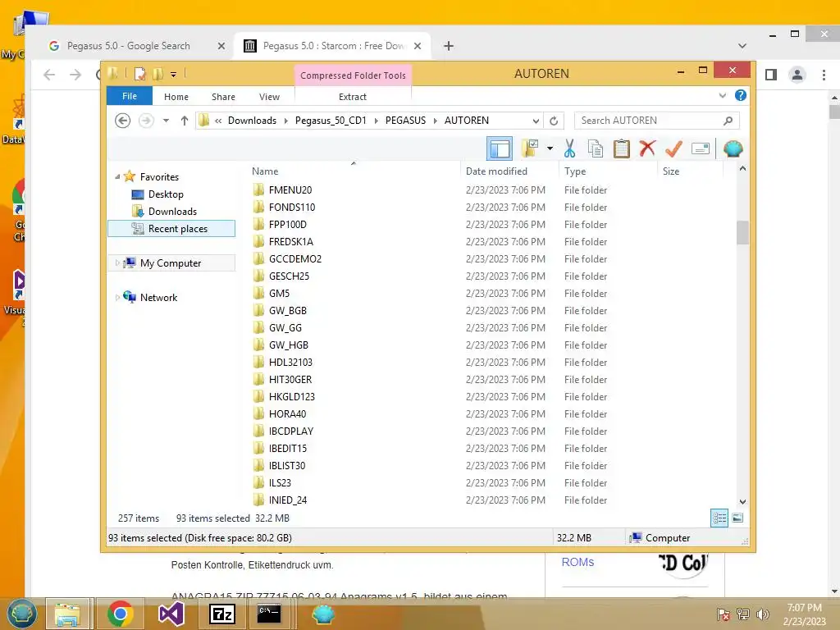Open a new Chrome tab with plus button
This screenshot has height=630, width=840.
tap(449, 46)
